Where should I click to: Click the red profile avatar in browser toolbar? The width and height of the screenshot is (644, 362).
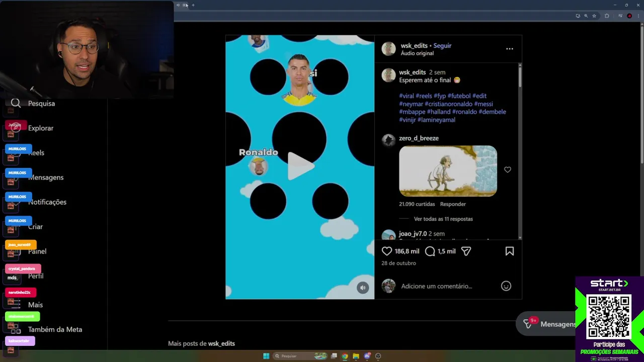pos(629,16)
